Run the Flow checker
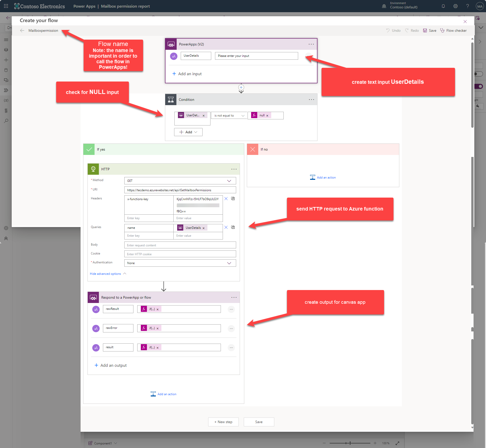Image resolution: width=486 pixels, height=448 pixels. (x=453, y=30)
